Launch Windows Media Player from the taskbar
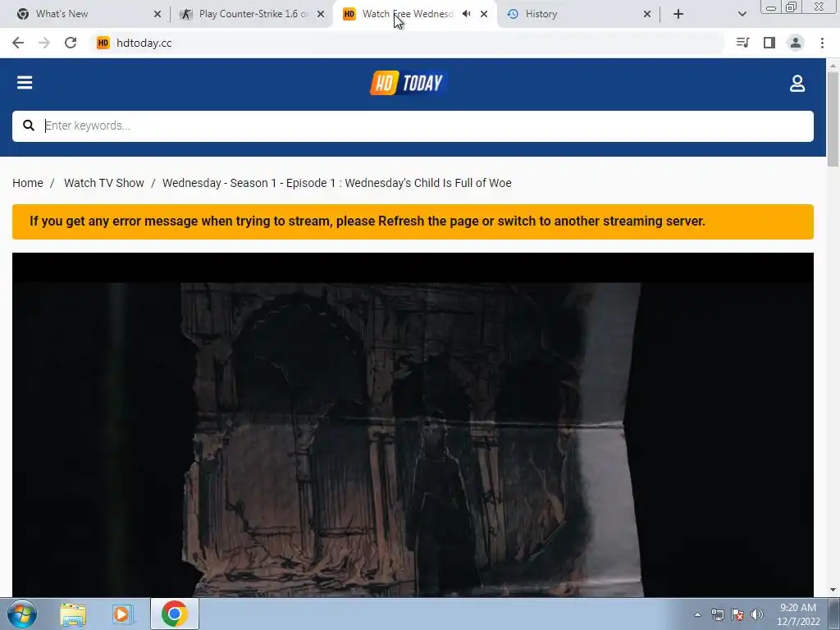Screen dimensions: 840x630 tap(123, 614)
